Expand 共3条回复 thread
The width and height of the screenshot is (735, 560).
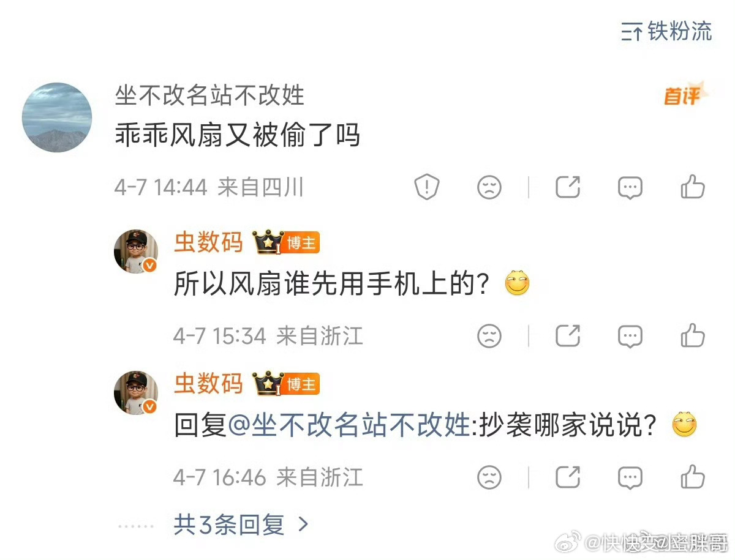[x=241, y=525]
